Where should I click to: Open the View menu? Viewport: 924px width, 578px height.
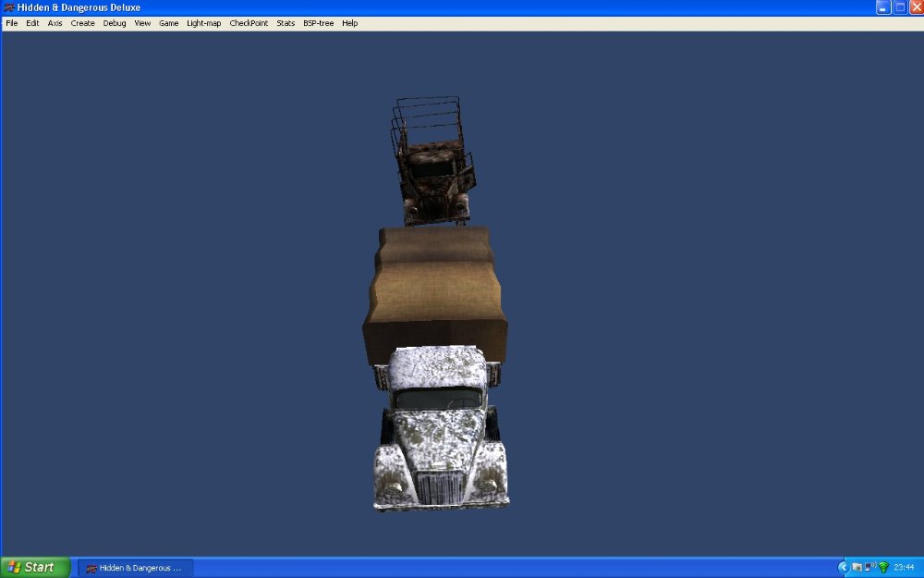pos(142,23)
